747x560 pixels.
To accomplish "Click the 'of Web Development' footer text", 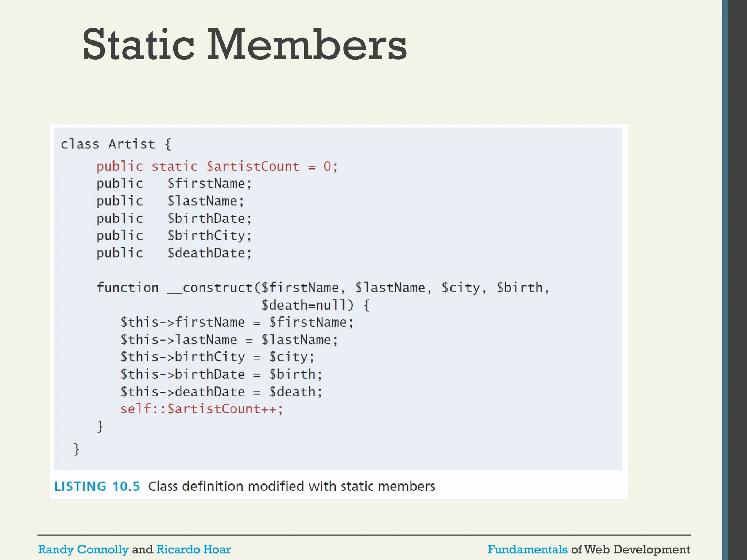I will pyautogui.click(x=630, y=549).
